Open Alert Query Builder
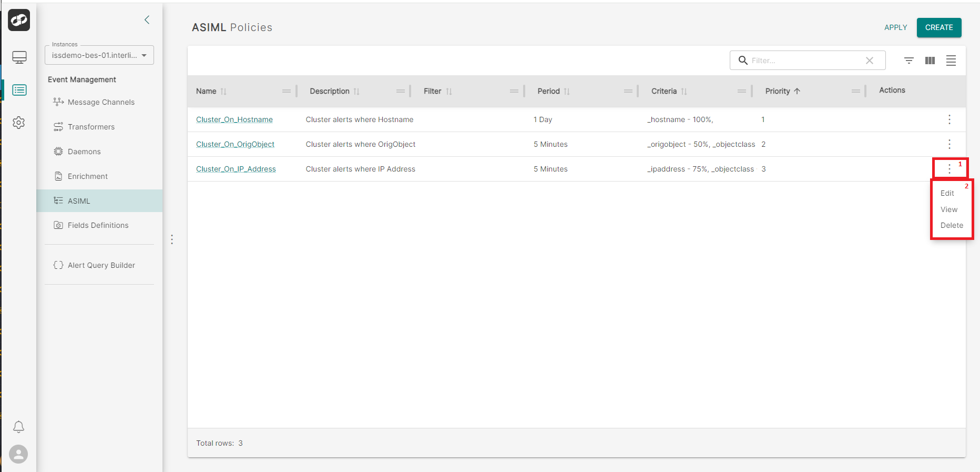The image size is (980, 472). point(101,265)
